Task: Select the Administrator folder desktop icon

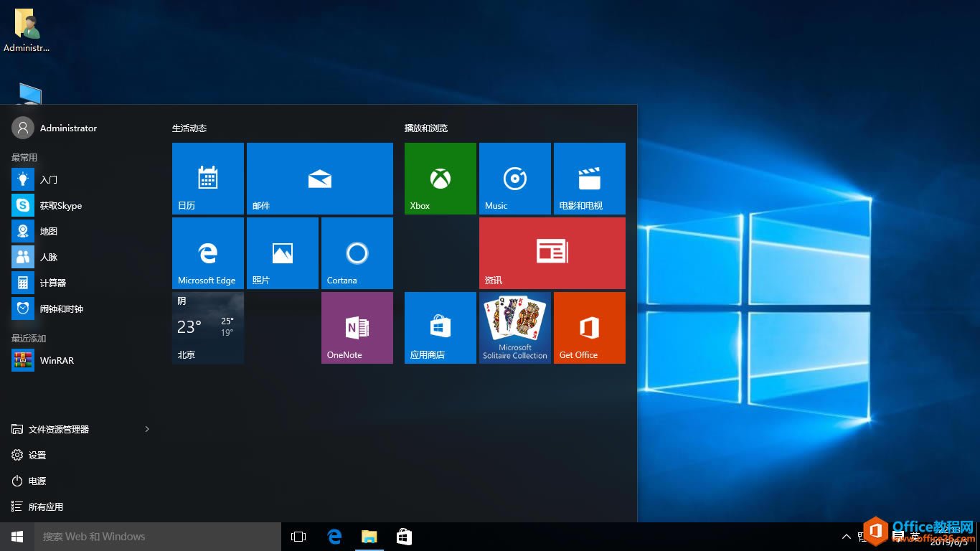Action: pos(27,30)
